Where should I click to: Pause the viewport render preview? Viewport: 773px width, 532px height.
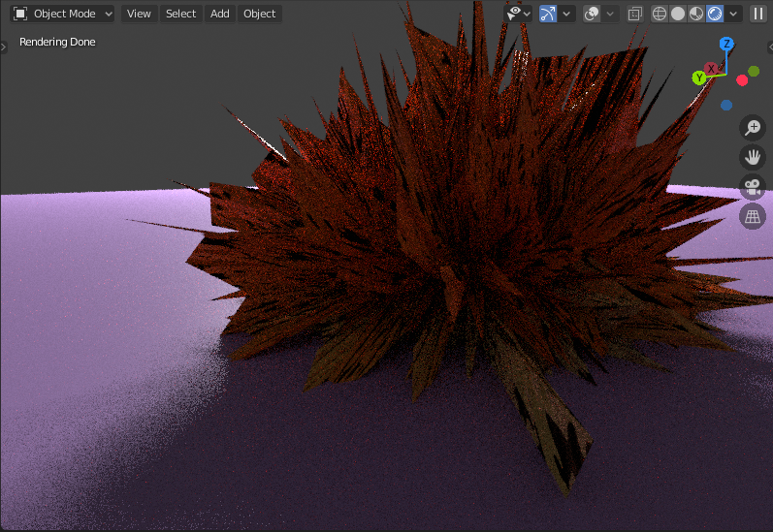pyautogui.click(x=757, y=14)
